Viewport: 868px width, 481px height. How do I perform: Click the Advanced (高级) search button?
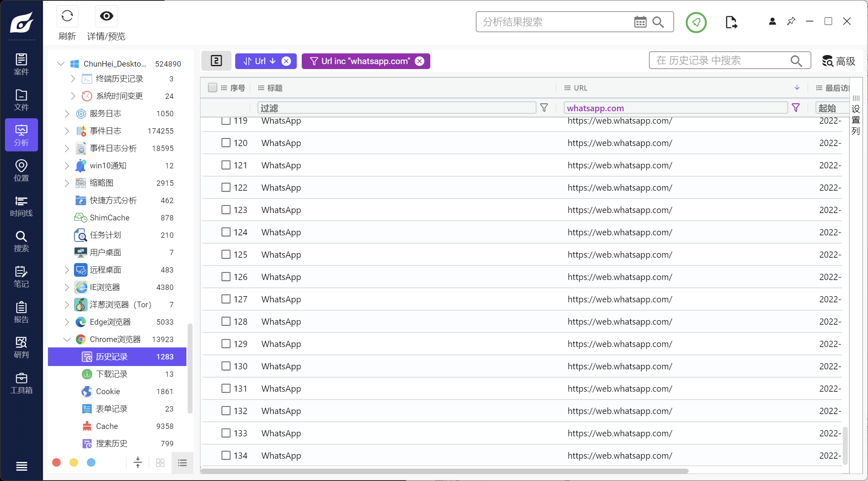tap(839, 61)
